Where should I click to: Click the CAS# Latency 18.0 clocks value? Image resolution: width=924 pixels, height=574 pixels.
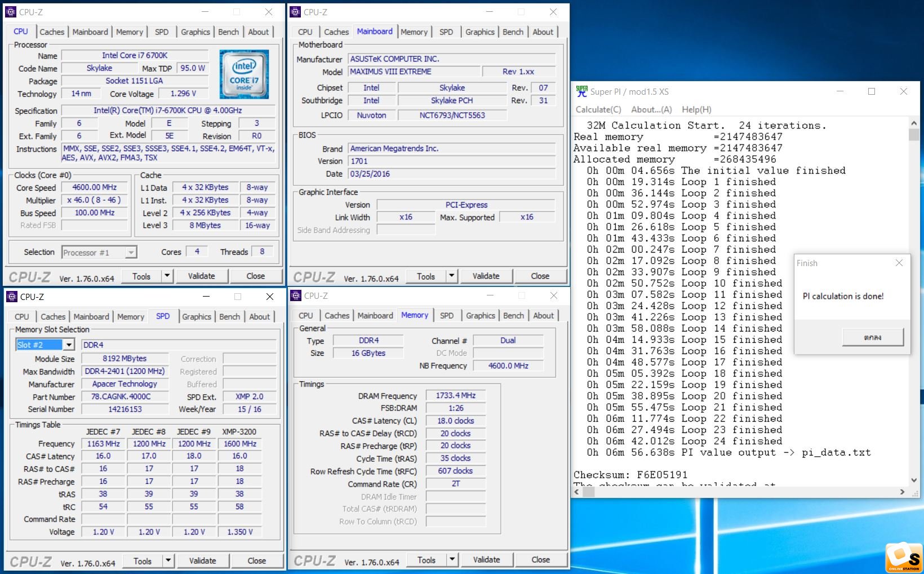[x=456, y=421]
